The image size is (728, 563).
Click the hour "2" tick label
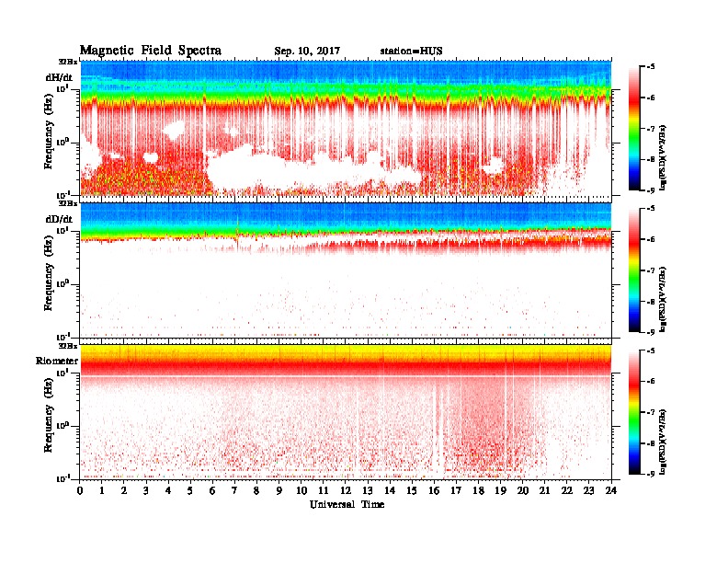(x=124, y=490)
